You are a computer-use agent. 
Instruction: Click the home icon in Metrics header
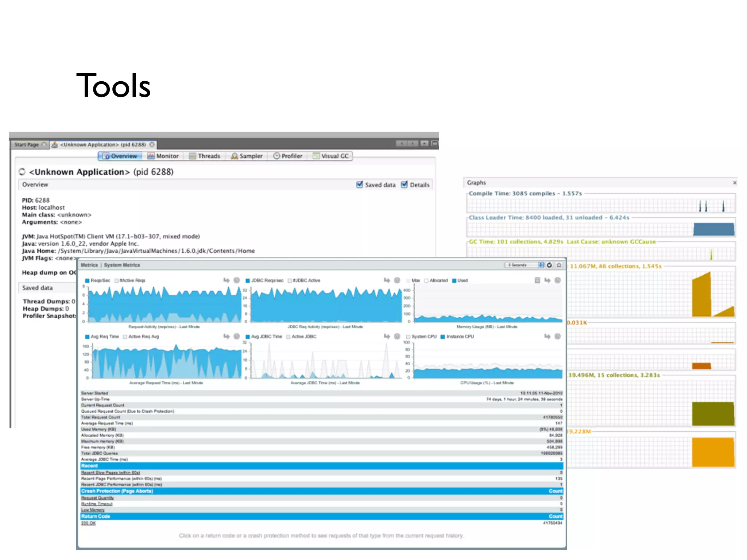[x=559, y=265]
